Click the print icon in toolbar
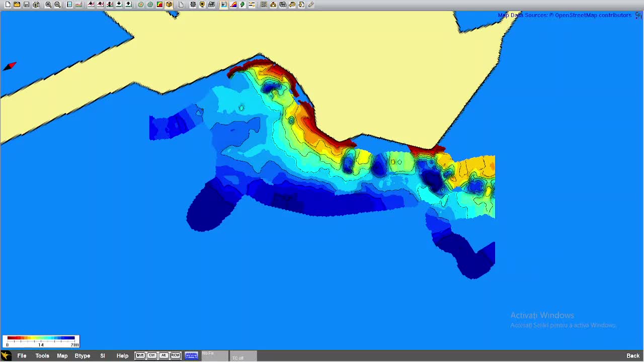Image resolution: width=644 pixels, height=362 pixels. 211,5
